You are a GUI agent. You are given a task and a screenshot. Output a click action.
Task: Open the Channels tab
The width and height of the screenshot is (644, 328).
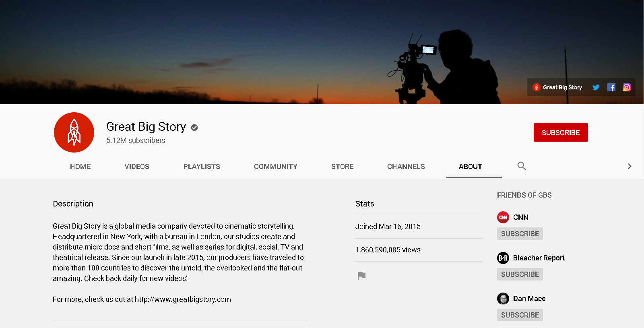[x=406, y=167]
